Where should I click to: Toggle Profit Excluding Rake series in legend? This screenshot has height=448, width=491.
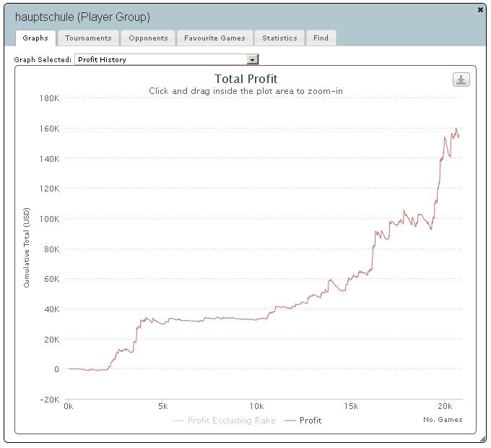pos(231,421)
